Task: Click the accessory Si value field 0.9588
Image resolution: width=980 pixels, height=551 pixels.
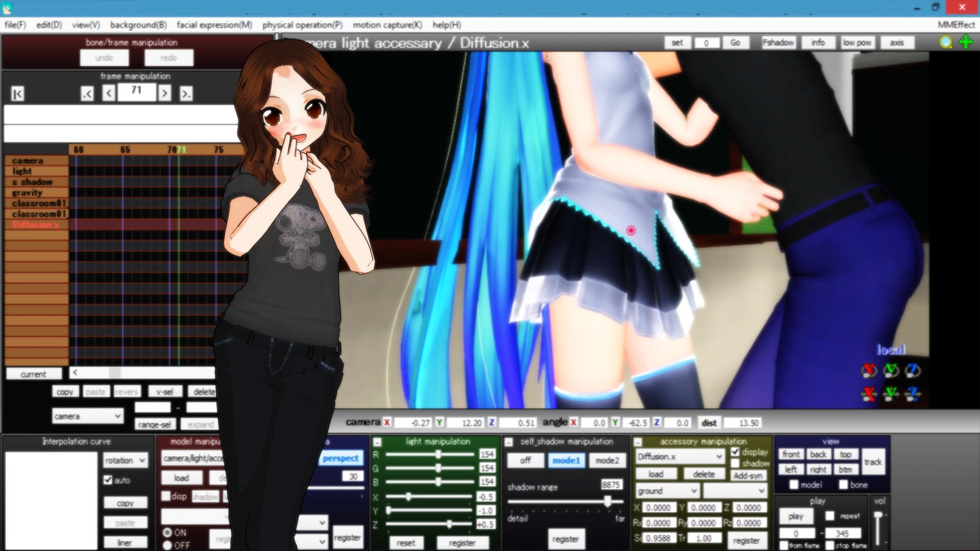Action: [x=658, y=538]
